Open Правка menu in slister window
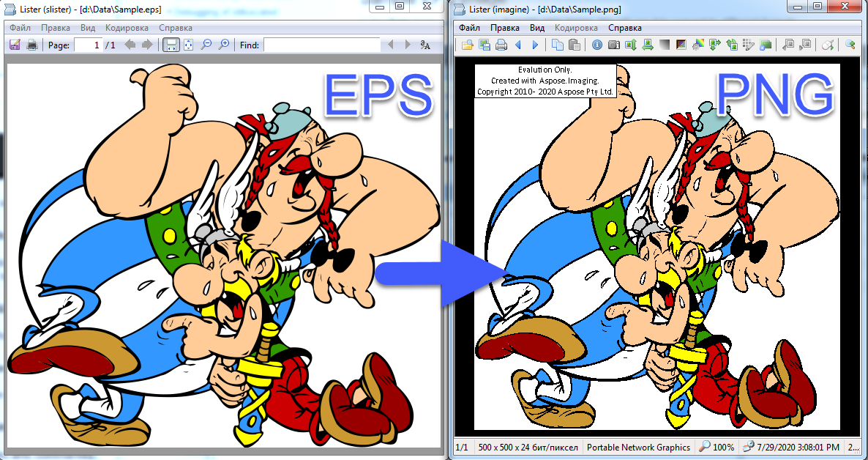Screen dimensions: 868x460 (x=56, y=28)
